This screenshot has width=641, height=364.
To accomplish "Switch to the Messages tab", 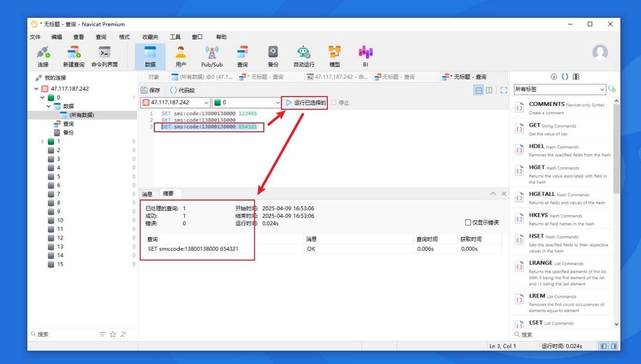I will tap(148, 194).
